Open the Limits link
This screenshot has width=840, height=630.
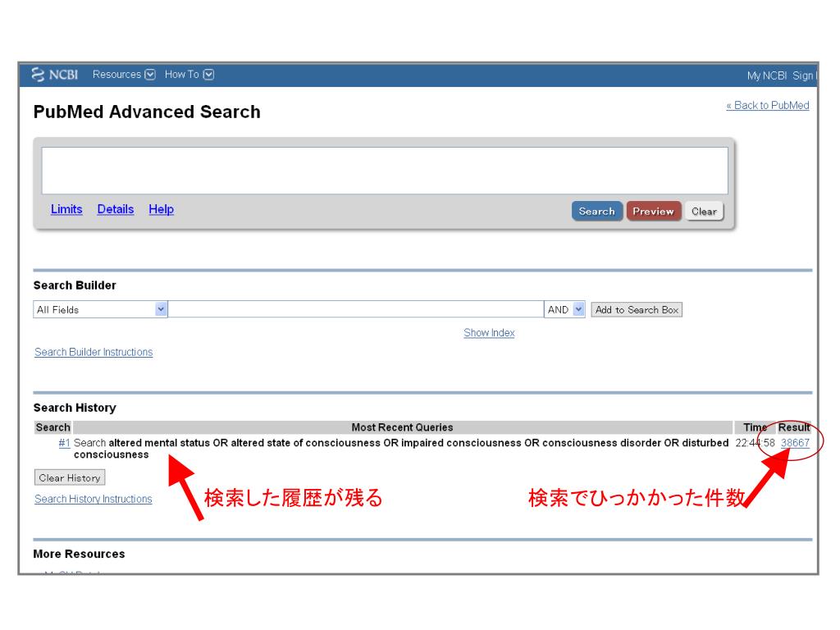(66, 209)
